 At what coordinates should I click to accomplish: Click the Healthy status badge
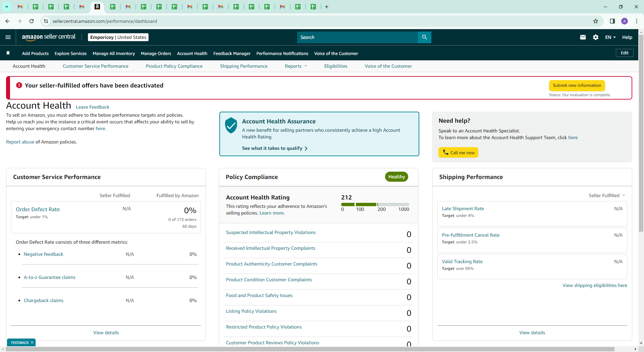coord(396,177)
